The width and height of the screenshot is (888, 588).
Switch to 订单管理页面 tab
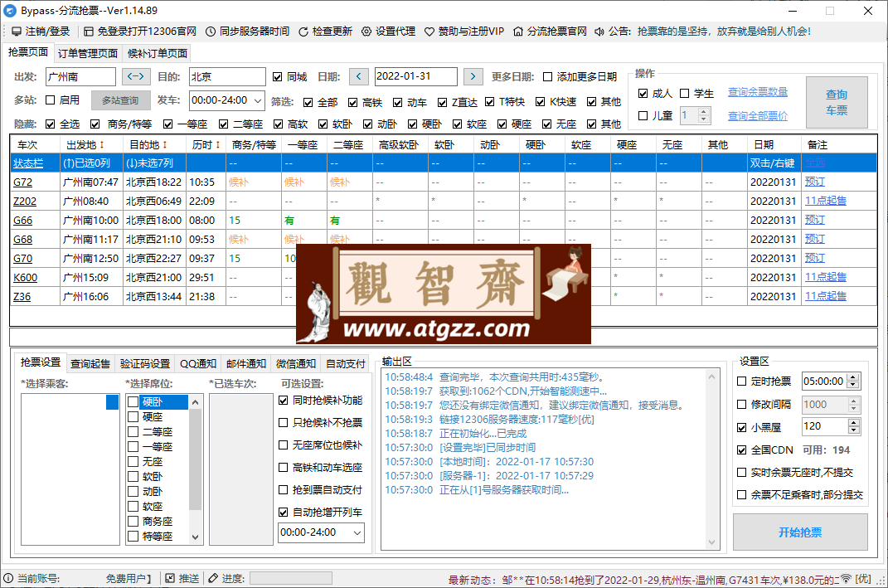[x=88, y=53]
